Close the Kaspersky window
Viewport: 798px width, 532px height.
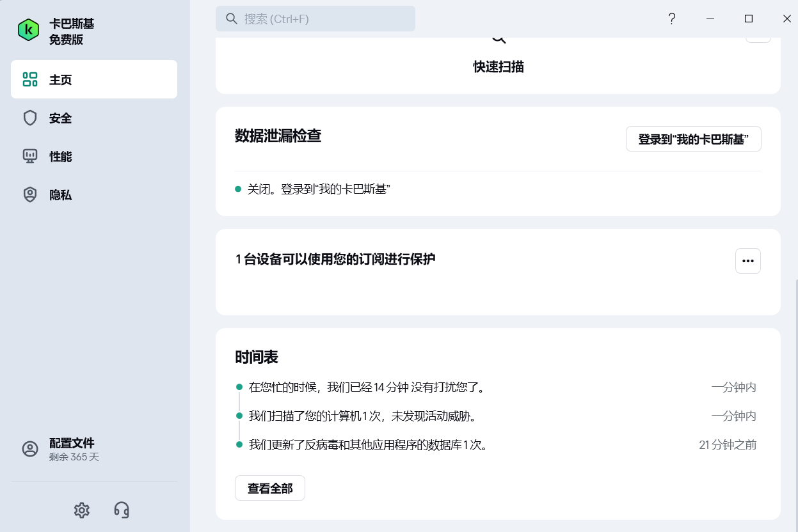pyautogui.click(x=787, y=19)
